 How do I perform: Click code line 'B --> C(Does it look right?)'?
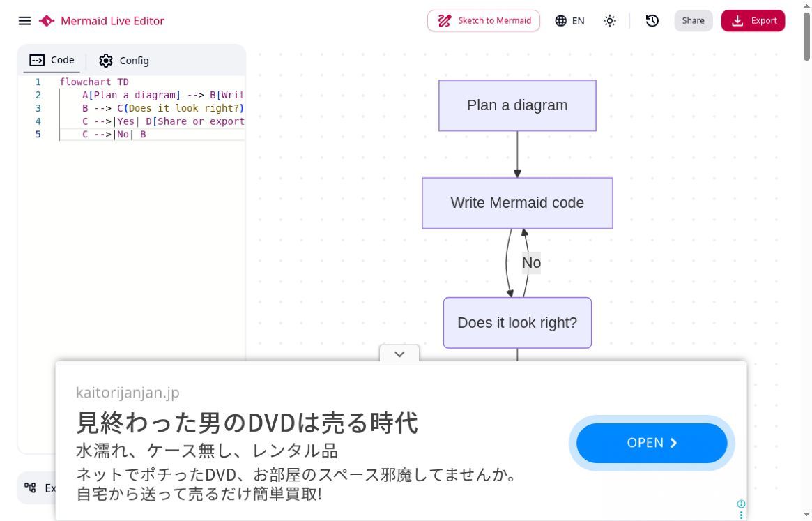click(x=162, y=108)
